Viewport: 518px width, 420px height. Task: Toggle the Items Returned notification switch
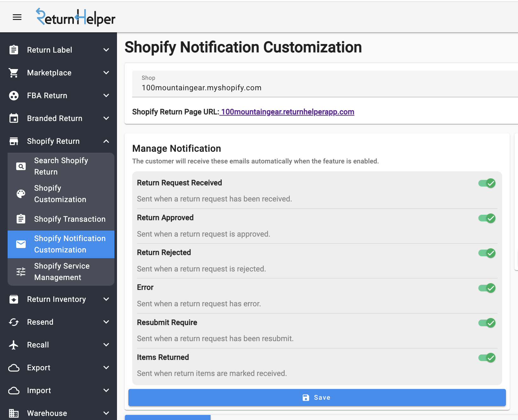click(x=487, y=358)
